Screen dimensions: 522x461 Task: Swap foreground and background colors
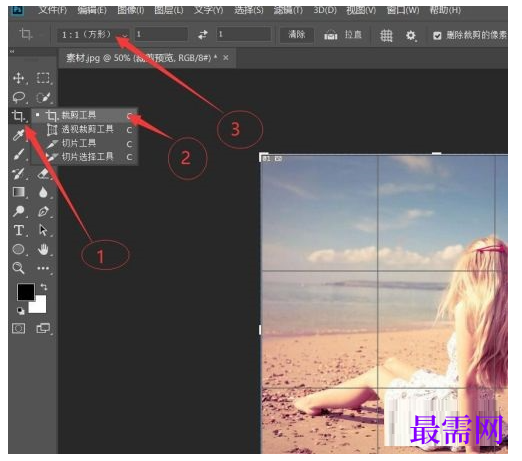tap(44, 287)
